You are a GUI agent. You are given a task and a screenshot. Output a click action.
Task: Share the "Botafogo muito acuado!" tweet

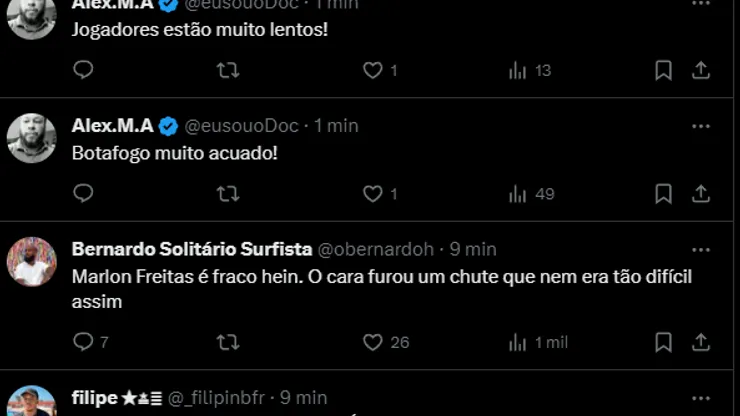pos(701,193)
